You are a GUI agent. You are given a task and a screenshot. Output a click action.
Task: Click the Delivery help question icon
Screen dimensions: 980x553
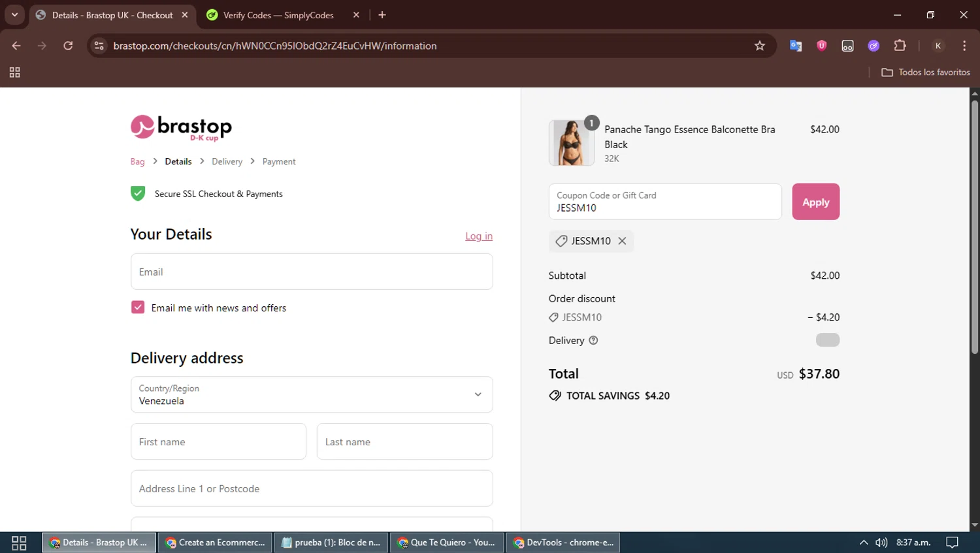point(593,340)
